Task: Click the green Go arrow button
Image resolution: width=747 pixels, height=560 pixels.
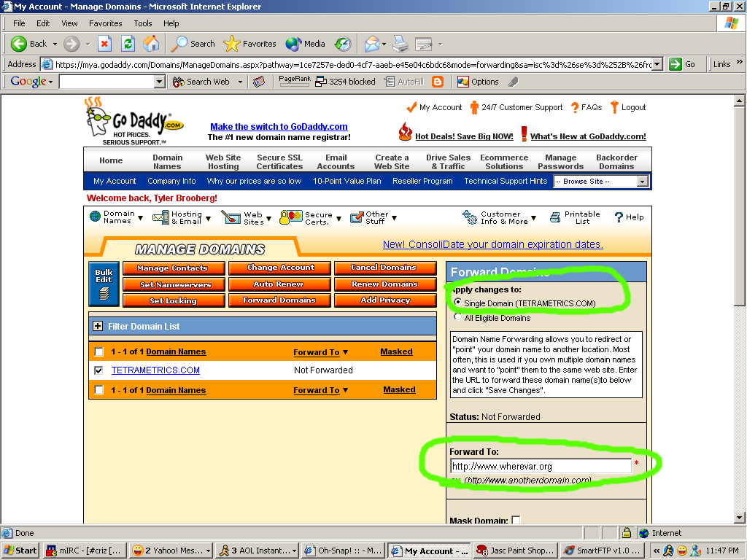Action: pyautogui.click(x=675, y=64)
